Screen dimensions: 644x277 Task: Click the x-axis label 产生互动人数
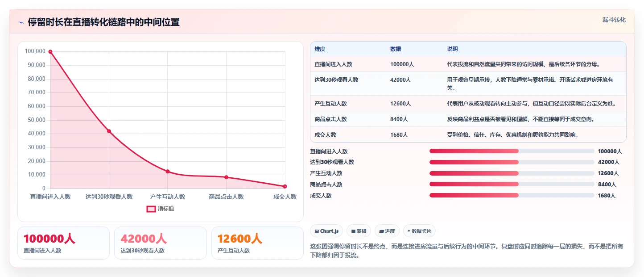[x=168, y=197]
